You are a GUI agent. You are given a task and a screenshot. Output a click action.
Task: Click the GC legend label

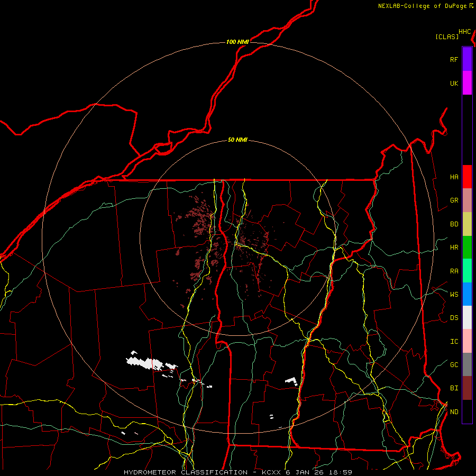pos(454,364)
